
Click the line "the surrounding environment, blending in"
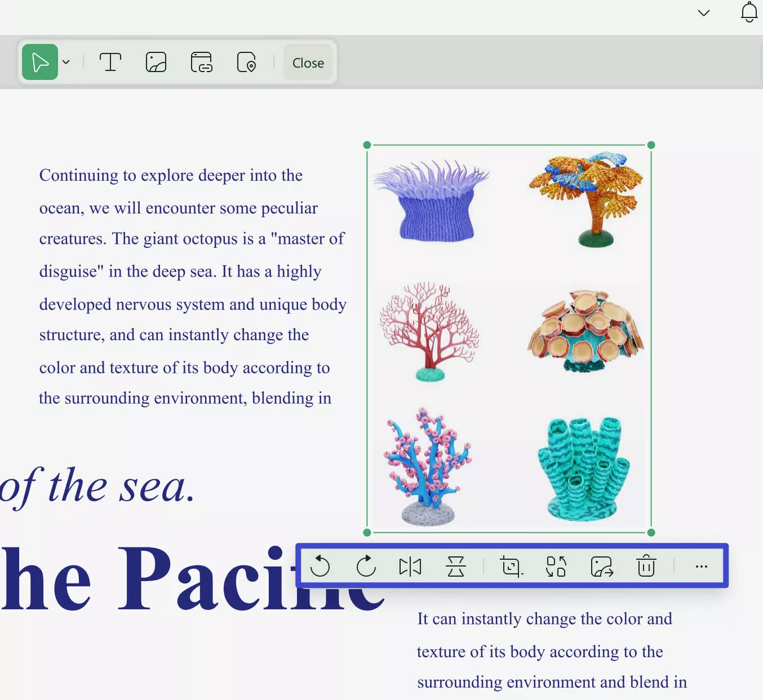185,398
